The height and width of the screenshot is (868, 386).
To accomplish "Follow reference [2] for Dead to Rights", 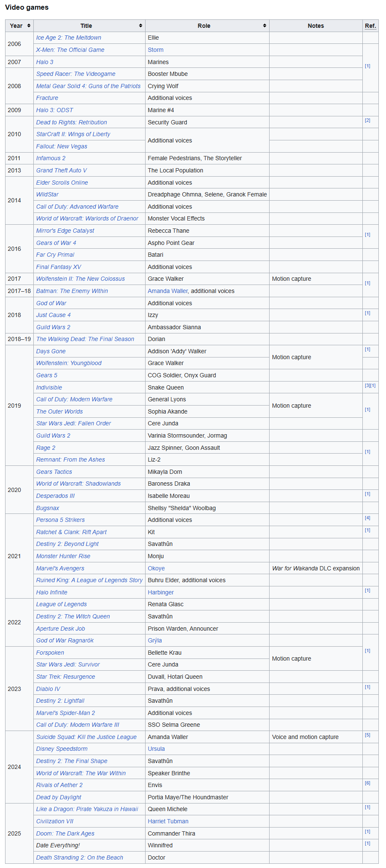I will (367, 120).
